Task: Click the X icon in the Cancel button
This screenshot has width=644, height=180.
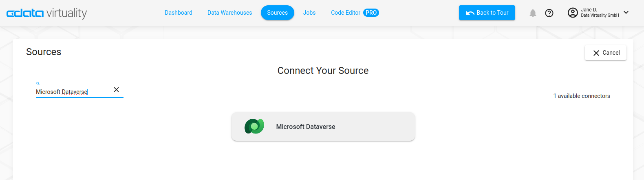Action: (x=596, y=53)
